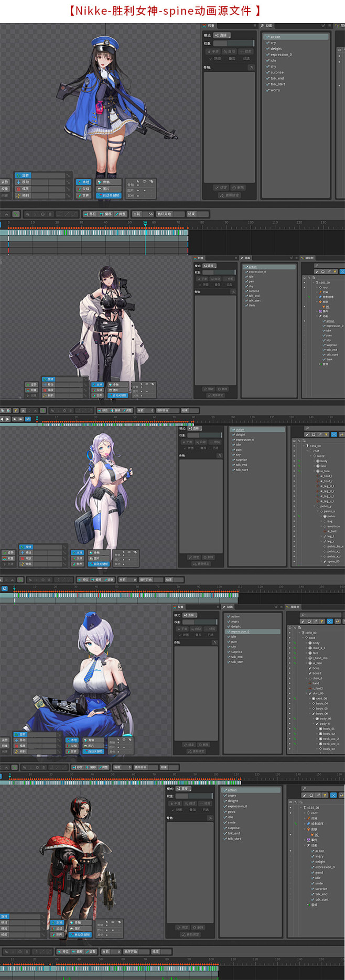The width and height of the screenshot is (345, 980).
Task: Click the magnifier search icon above c161_00 tree
Action: pos(317,266)
